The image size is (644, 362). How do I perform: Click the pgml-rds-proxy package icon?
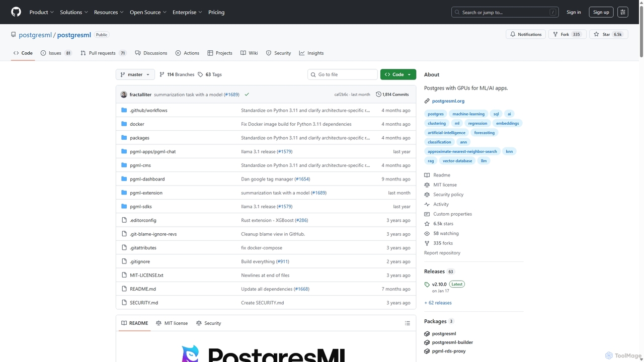tap(427, 351)
